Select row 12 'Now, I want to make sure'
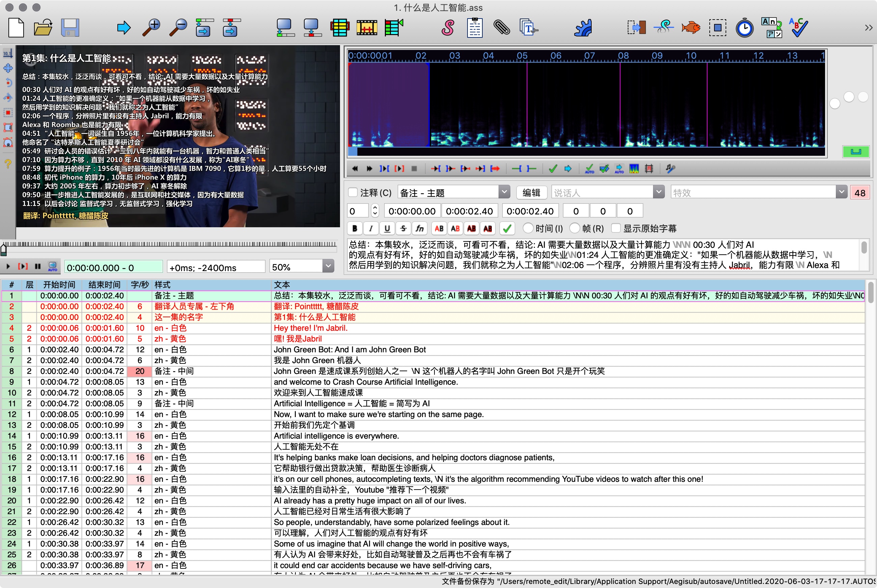 (433, 414)
